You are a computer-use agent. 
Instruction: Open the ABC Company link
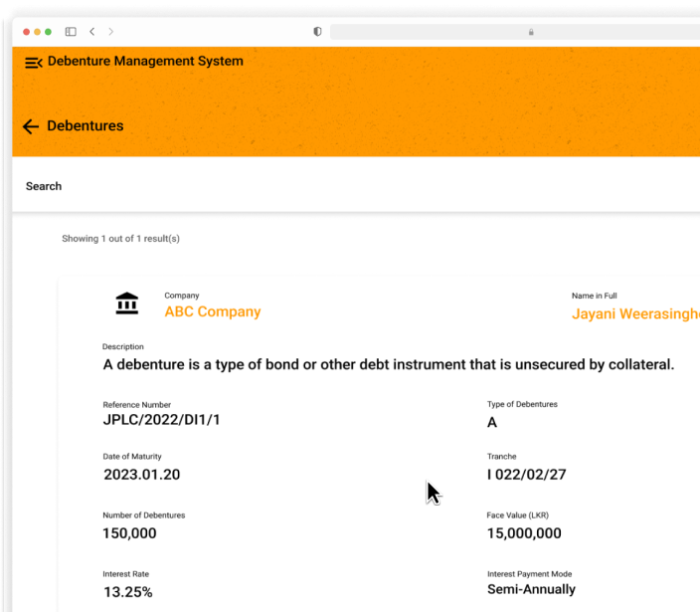tap(213, 311)
